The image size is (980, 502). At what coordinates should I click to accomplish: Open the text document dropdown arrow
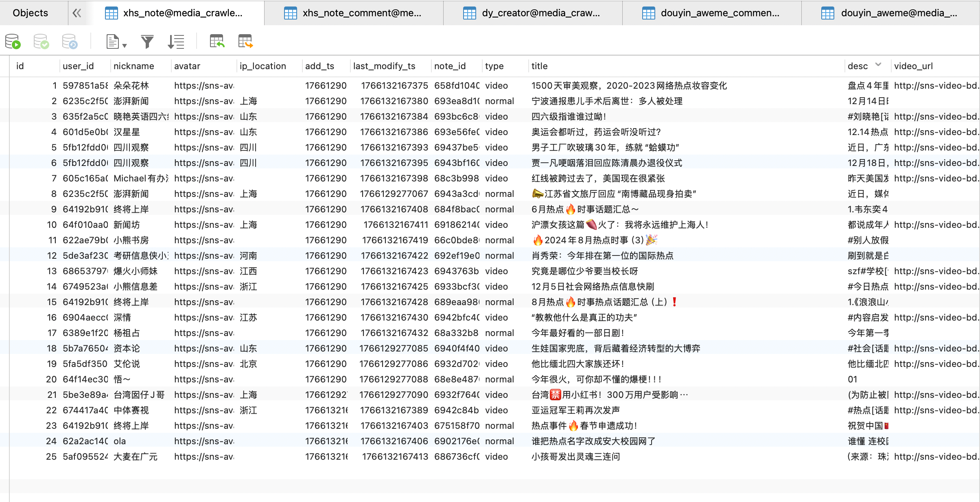[125, 46]
